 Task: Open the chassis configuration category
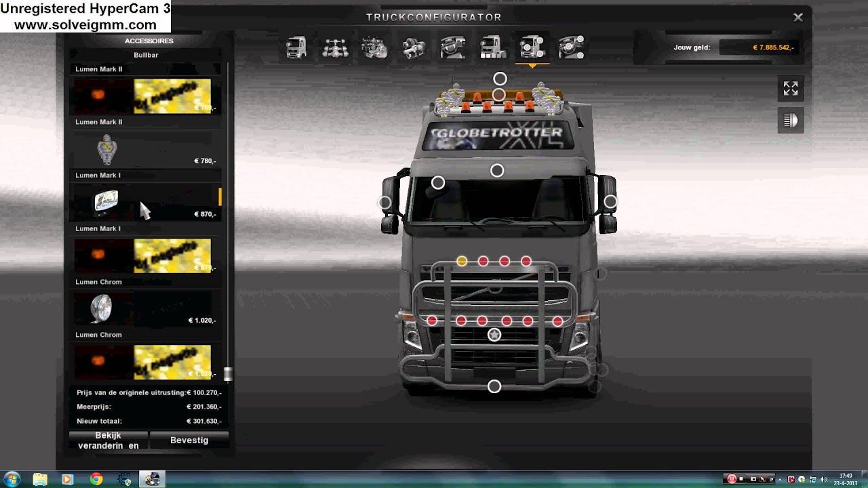click(x=335, y=47)
